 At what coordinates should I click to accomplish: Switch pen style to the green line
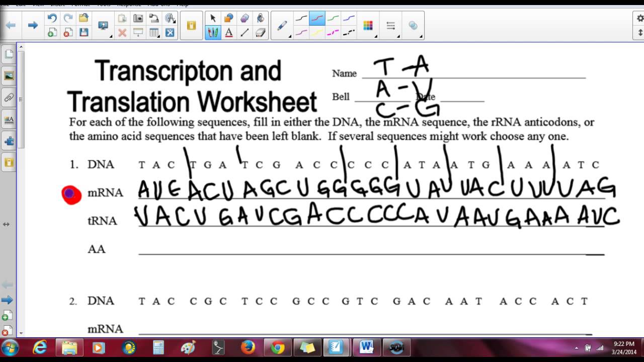click(x=334, y=19)
